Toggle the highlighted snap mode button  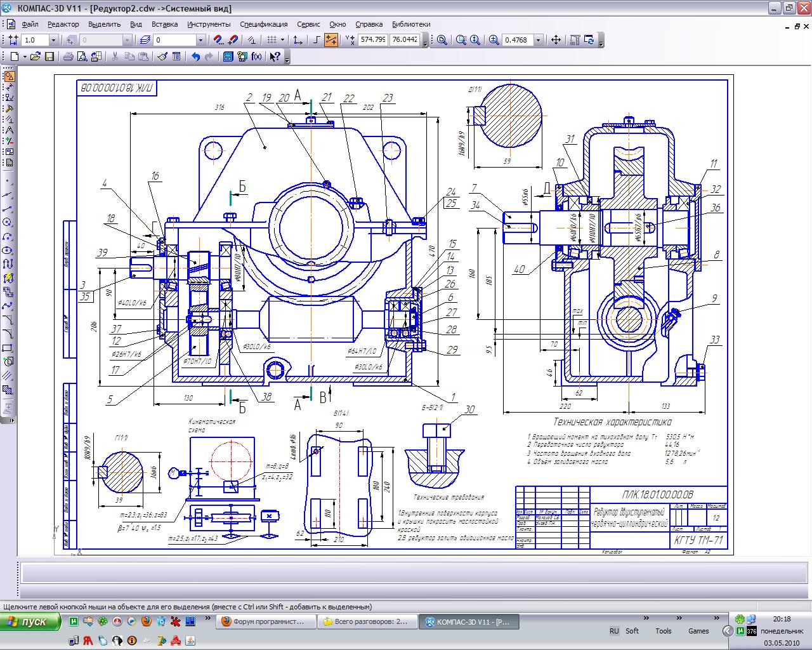331,40
